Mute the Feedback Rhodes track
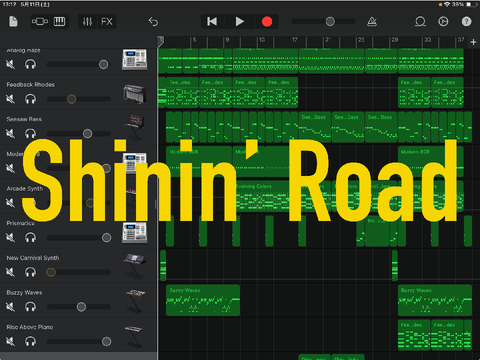Viewport: 480px width, 360px height. point(11,99)
